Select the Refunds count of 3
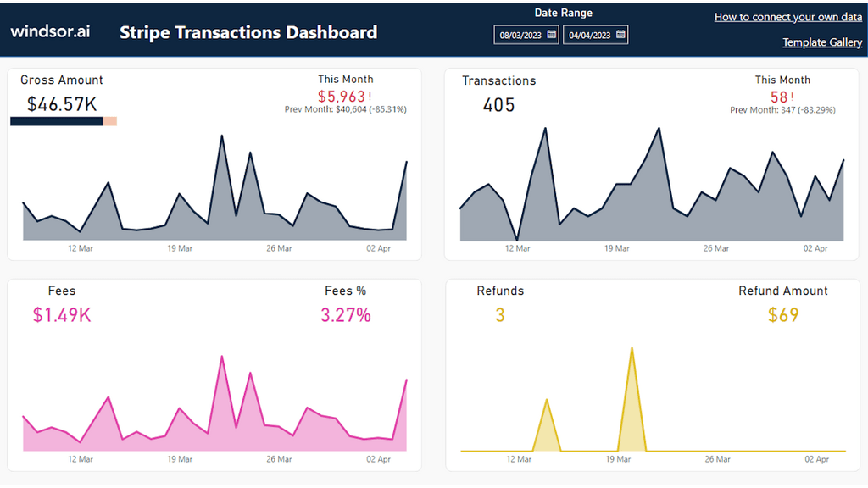Screen dimensions: 868x488 click(x=500, y=313)
